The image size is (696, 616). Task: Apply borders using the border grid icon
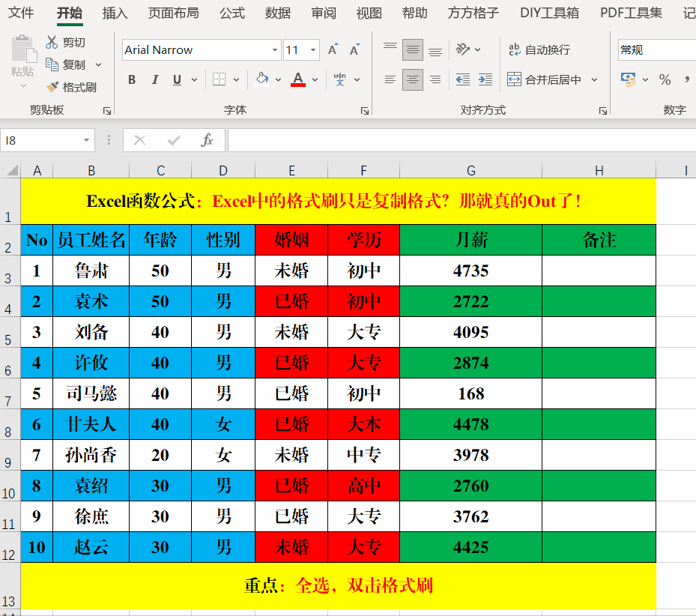click(x=219, y=79)
